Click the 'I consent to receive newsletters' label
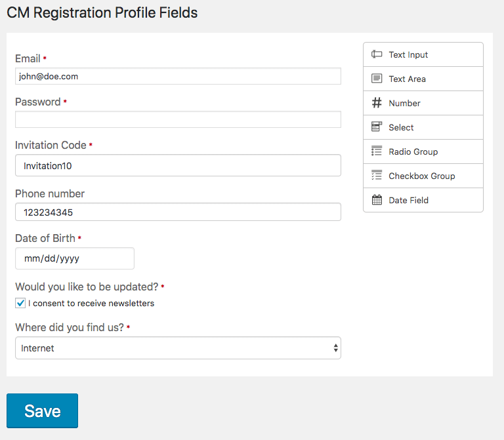 [x=91, y=303]
